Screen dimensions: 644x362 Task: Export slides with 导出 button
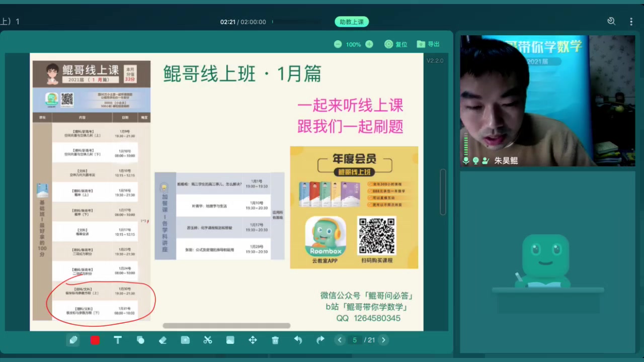coord(428,44)
